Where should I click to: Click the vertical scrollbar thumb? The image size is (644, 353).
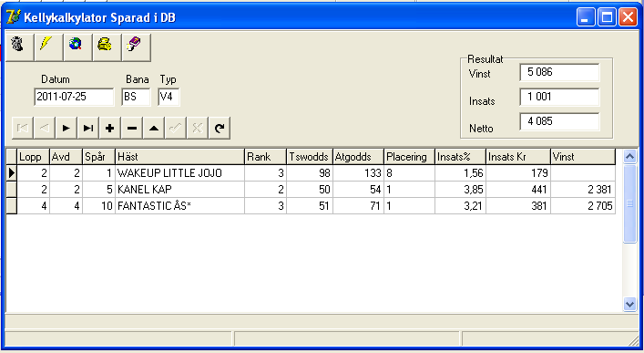[629, 203]
